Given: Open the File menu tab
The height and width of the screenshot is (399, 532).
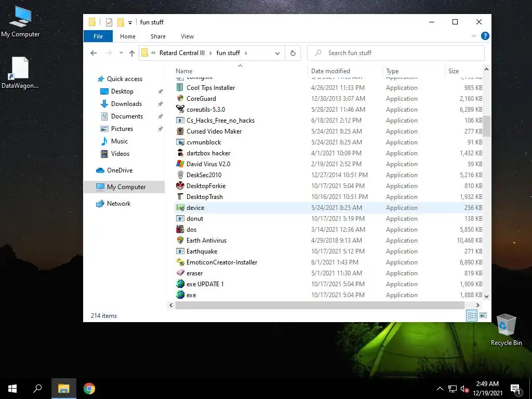Looking at the screenshot, I should pyautogui.click(x=98, y=36).
